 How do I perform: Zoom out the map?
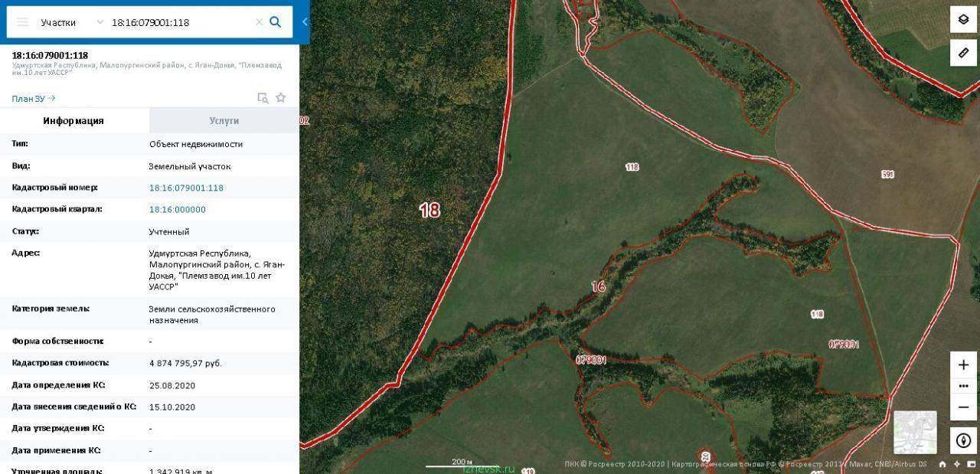click(x=963, y=407)
